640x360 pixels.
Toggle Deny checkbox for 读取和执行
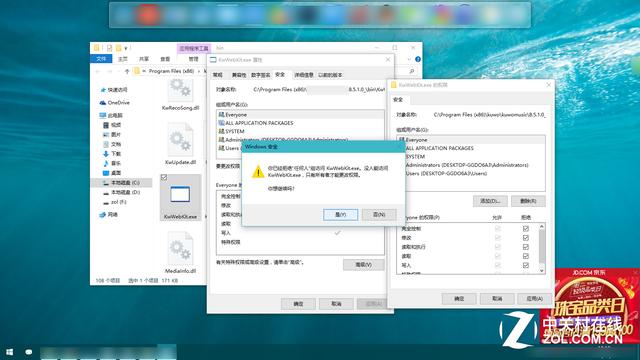(526, 247)
